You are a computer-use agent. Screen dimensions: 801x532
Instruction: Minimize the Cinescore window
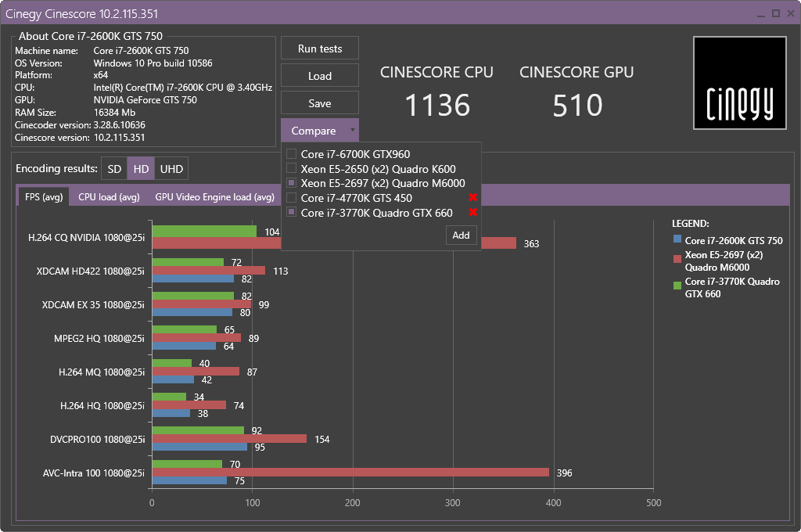[x=761, y=14]
